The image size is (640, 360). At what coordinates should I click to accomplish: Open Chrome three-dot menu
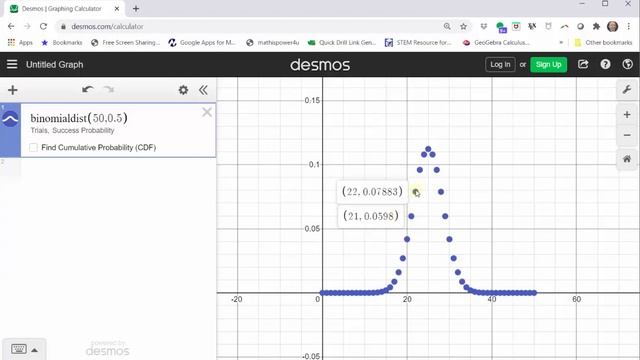[x=629, y=27]
